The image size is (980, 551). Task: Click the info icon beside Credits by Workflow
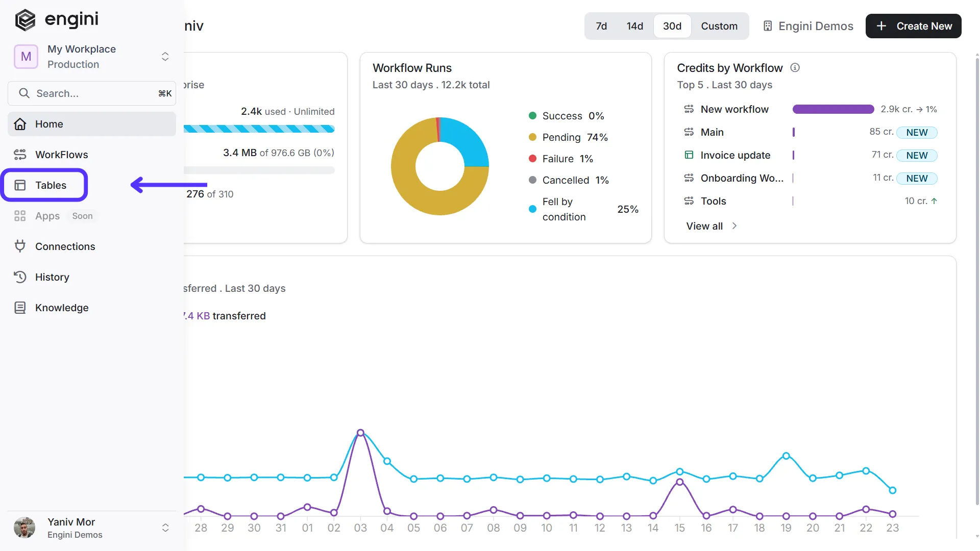[x=795, y=67]
